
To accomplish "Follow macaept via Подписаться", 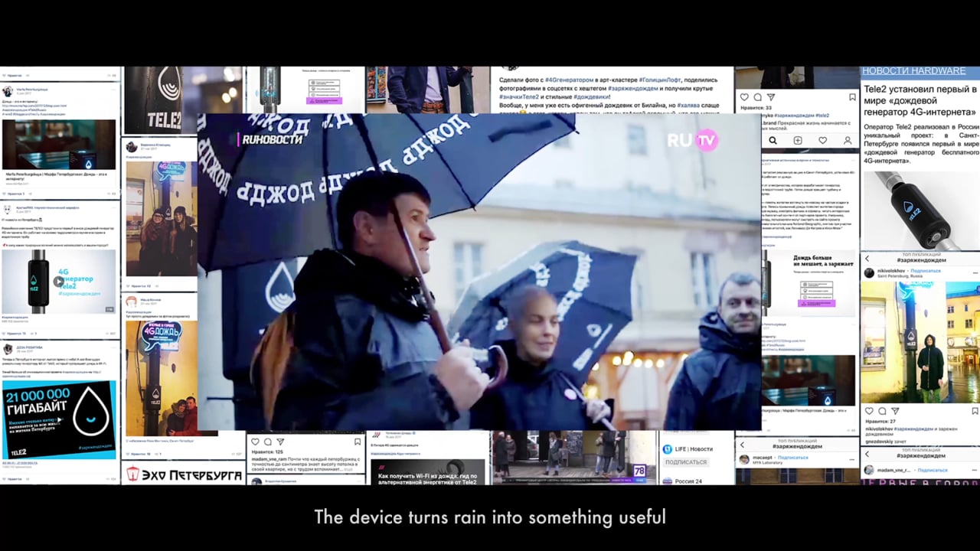I will (x=793, y=458).
